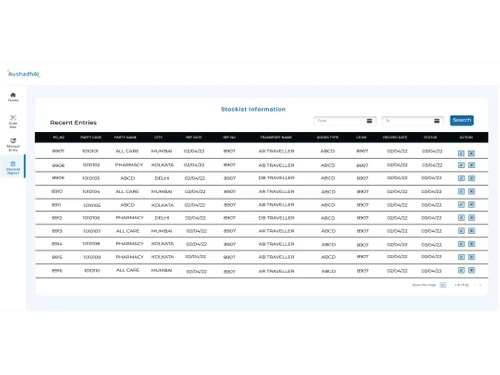Open Scan Files from the sidebar
This screenshot has width=500, height=375.
coord(13,121)
